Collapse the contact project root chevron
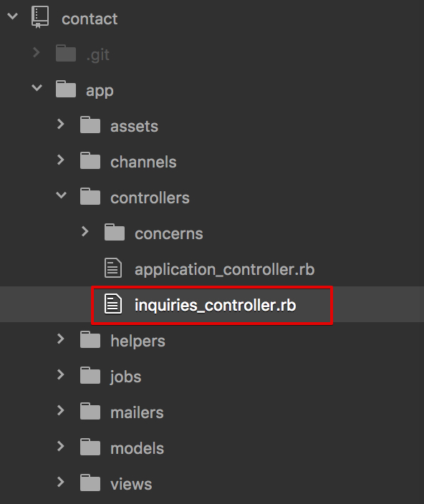 tap(13, 16)
